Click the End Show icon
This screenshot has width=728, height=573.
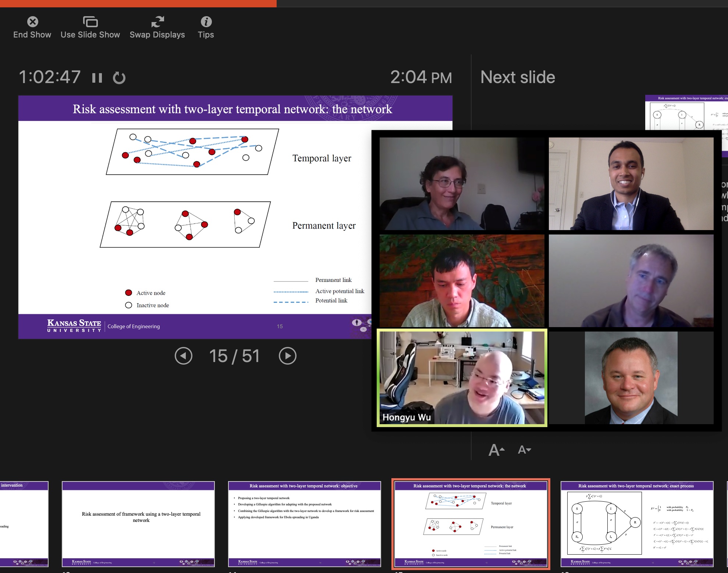click(33, 22)
